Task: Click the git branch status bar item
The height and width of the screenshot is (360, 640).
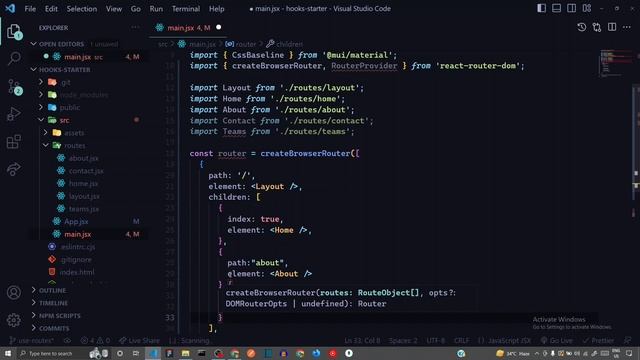Action: click(31, 340)
